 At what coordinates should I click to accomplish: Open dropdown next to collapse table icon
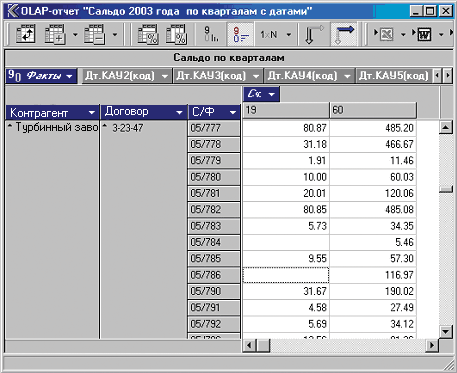[115, 34]
